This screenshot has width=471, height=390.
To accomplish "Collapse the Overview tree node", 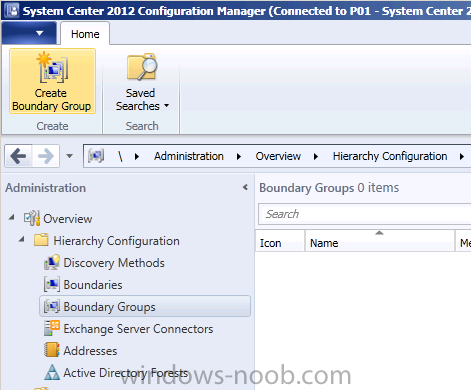I will (12, 217).
